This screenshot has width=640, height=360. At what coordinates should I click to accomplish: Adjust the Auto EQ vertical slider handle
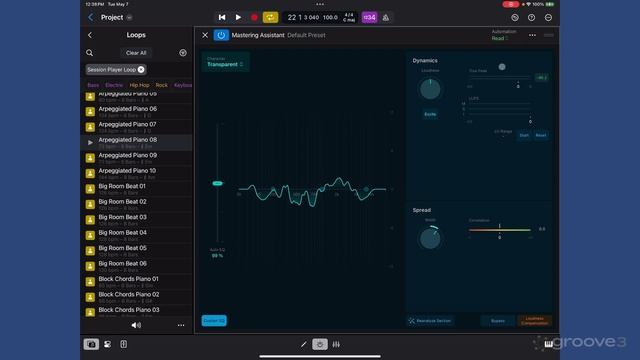coord(218,183)
